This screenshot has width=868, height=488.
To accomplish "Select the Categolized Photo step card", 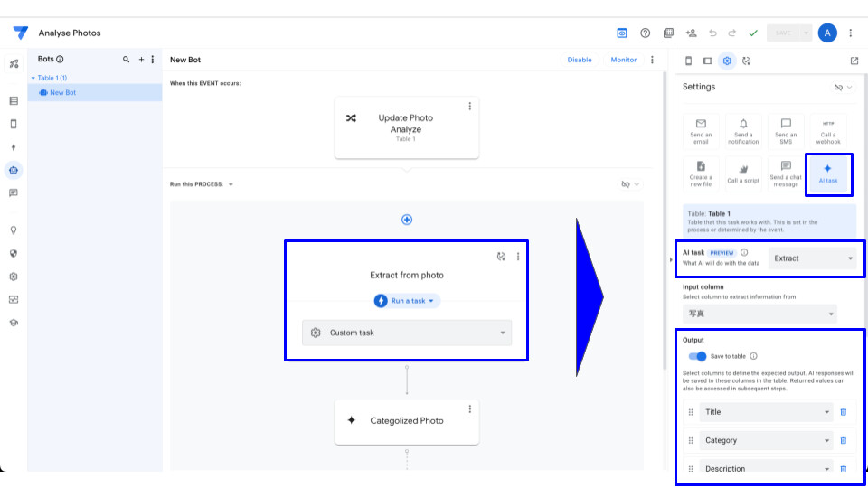I will coord(406,421).
